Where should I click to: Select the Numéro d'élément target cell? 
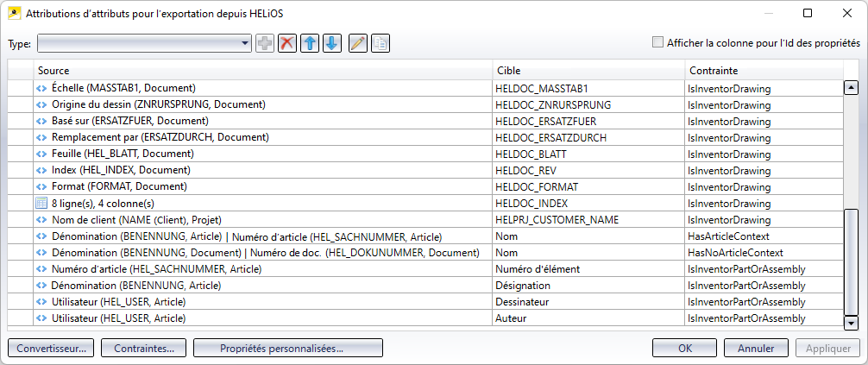588,269
